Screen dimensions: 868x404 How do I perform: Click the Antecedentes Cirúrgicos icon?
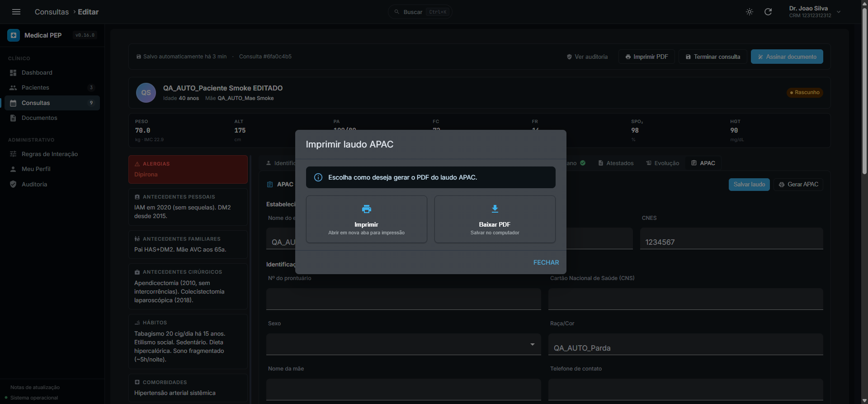pos(137,272)
